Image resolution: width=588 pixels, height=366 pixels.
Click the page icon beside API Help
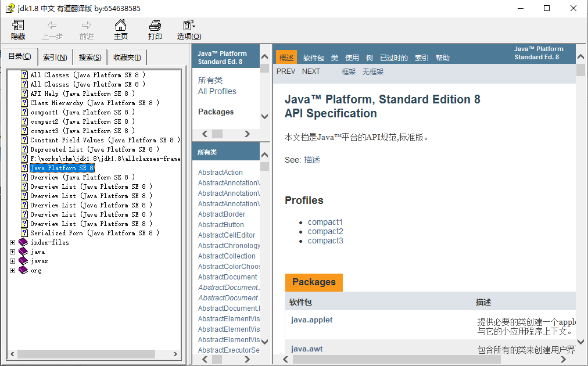[24, 94]
